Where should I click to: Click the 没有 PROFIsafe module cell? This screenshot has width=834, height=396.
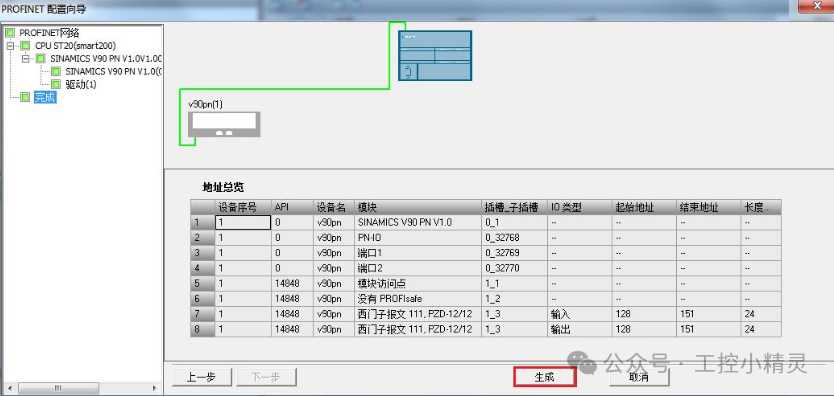(x=418, y=299)
